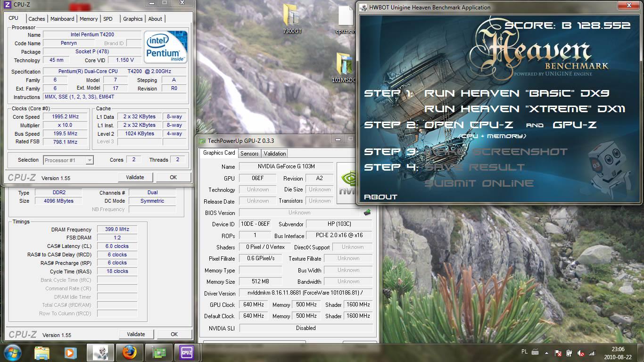644x362 pixels.
Task: Click the NVIDIA SLI Disabled field
Action: tap(306, 328)
